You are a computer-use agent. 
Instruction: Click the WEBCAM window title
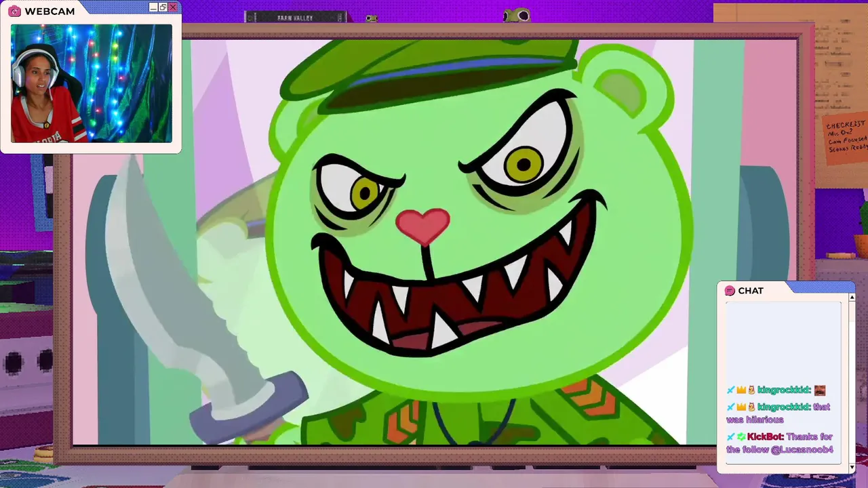(x=50, y=12)
